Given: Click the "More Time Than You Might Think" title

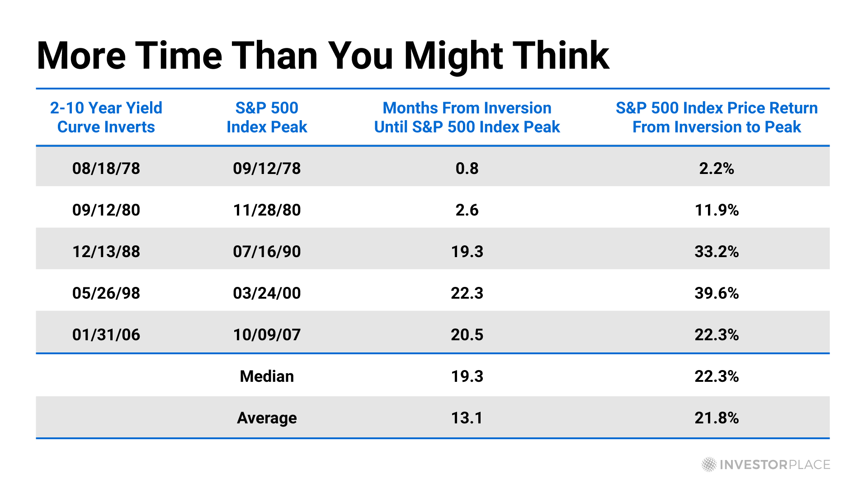Looking at the screenshot, I should pos(323,56).
